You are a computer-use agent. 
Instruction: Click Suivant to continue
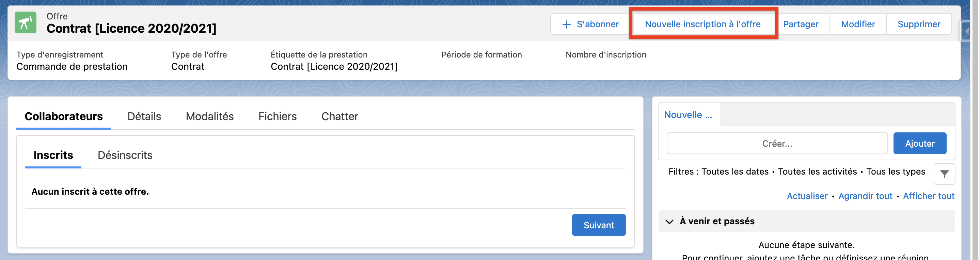(x=598, y=225)
